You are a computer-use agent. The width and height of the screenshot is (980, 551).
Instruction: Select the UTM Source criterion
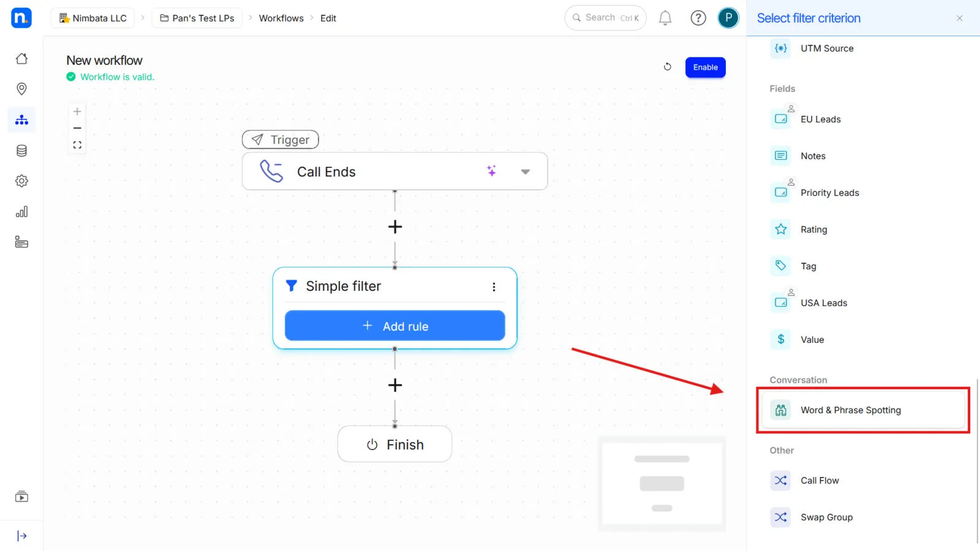point(862,48)
